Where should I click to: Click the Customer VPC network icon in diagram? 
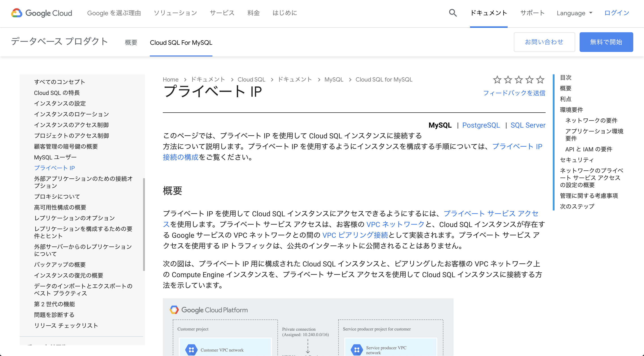(x=191, y=350)
